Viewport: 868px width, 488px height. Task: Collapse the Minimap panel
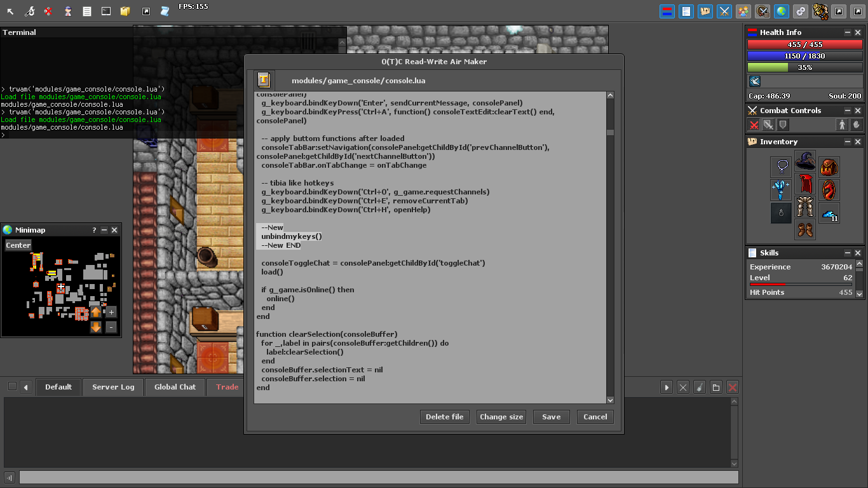click(x=104, y=230)
